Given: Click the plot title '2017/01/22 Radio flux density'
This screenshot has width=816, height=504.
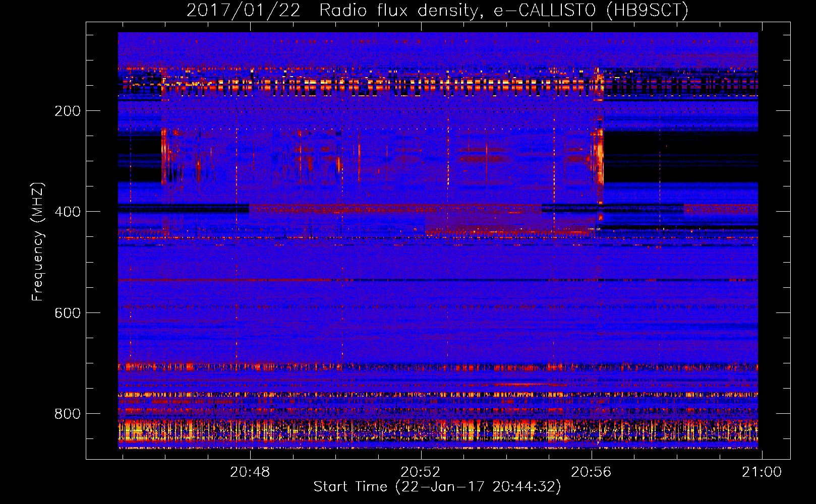Looking at the screenshot, I should 332,10.
